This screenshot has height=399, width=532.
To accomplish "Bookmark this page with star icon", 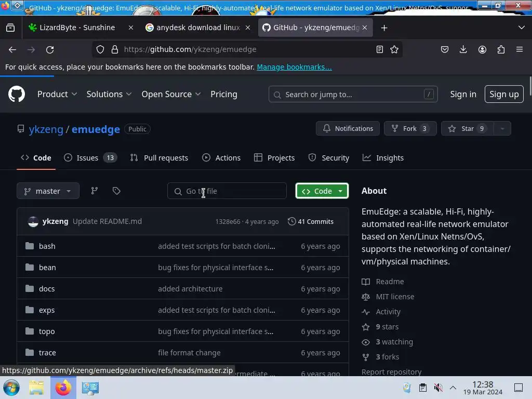I will pos(394,49).
